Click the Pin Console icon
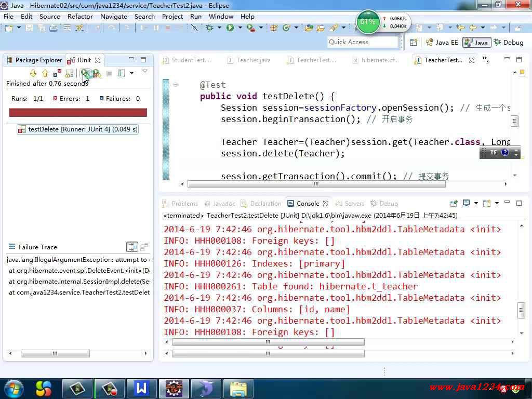The height and width of the screenshot is (399, 532). point(454,203)
